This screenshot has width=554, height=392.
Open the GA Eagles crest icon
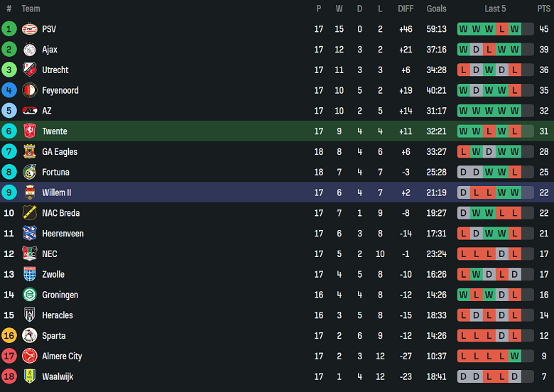(x=29, y=152)
